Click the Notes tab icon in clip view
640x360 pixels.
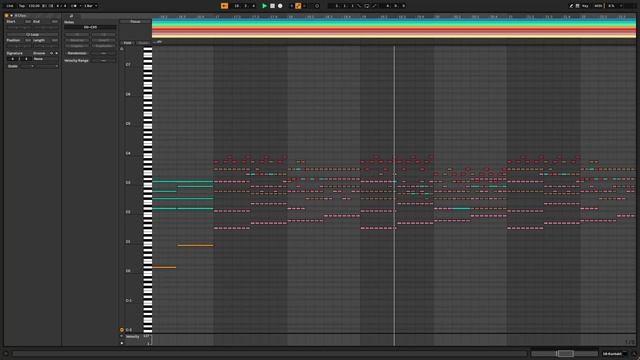click(x=71, y=16)
